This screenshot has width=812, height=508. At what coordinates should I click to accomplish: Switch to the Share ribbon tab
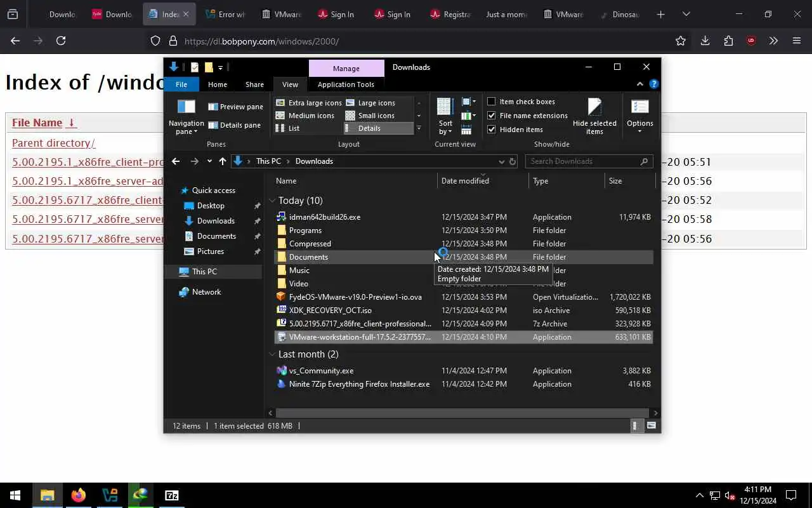click(254, 84)
